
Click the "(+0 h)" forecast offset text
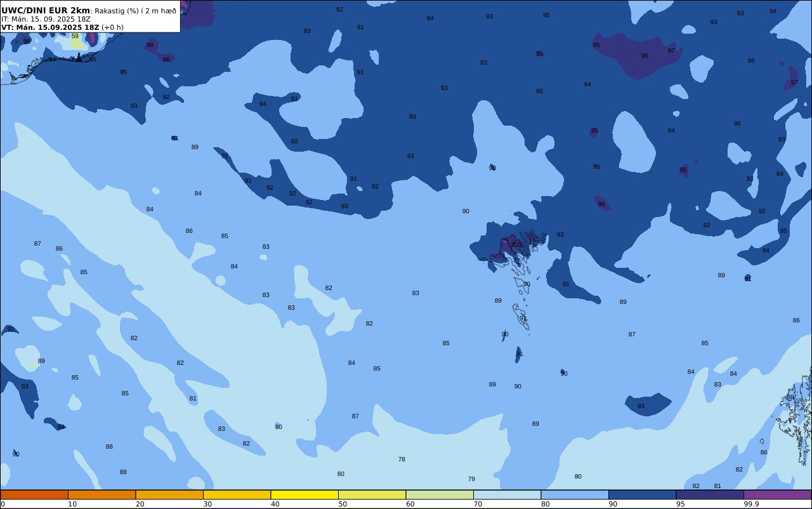click(112, 27)
